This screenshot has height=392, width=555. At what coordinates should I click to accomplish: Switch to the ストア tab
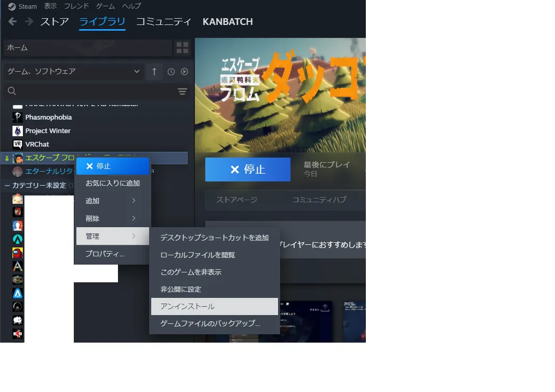pyautogui.click(x=55, y=22)
